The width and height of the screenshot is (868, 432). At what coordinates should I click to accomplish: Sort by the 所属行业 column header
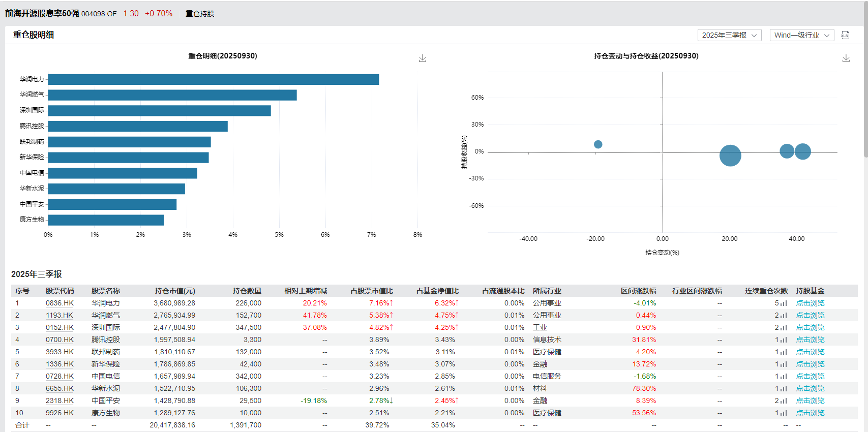[x=547, y=291]
